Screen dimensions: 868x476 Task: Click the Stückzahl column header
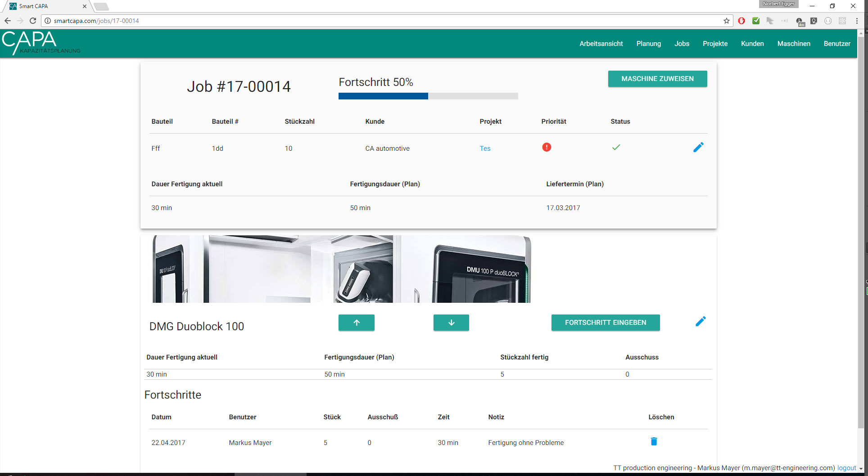tap(299, 121)
